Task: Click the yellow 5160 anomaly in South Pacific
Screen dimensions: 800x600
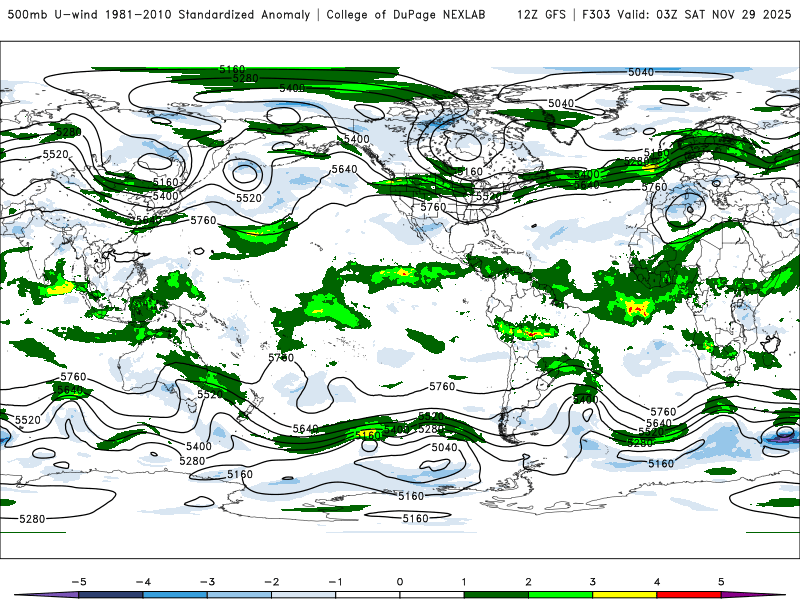Action: (x=367, y=435)
